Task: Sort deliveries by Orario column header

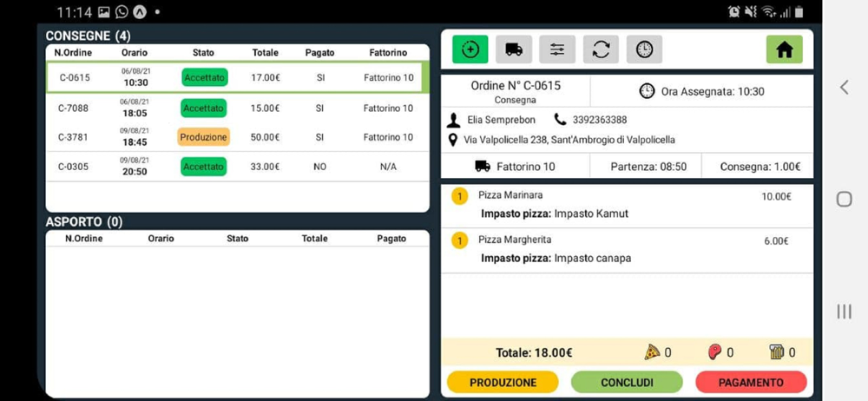Action: [135, 53]
